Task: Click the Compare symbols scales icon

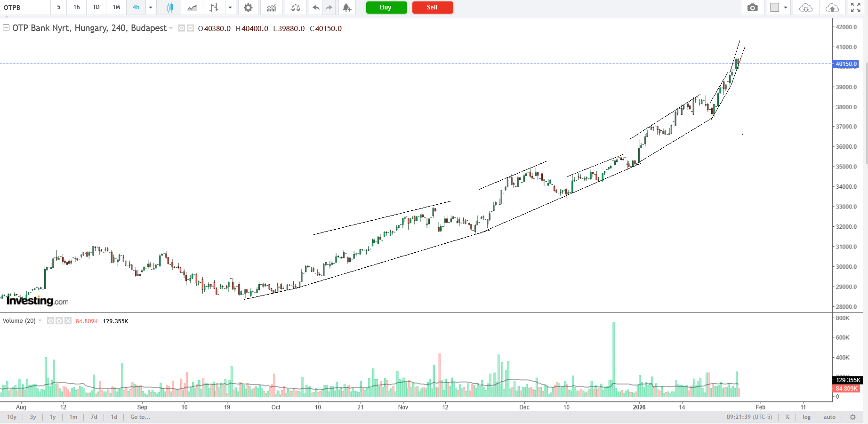Action: pos(296,8)
